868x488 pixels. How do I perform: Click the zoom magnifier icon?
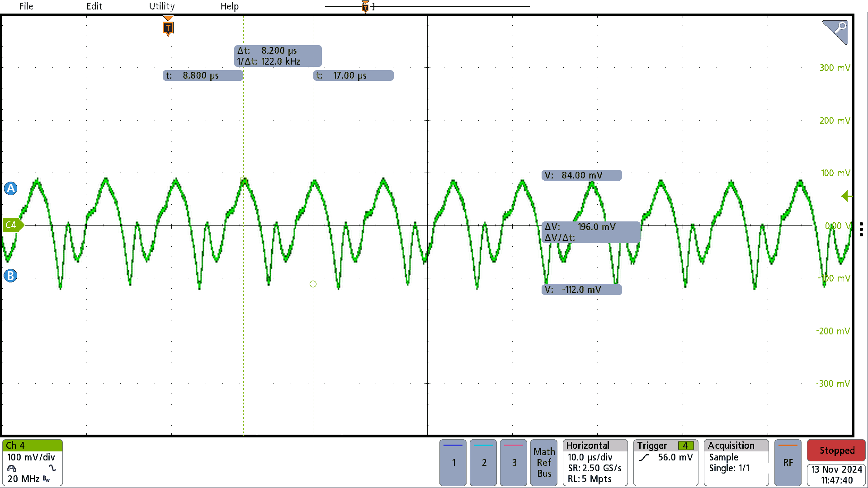pos(835,32)
